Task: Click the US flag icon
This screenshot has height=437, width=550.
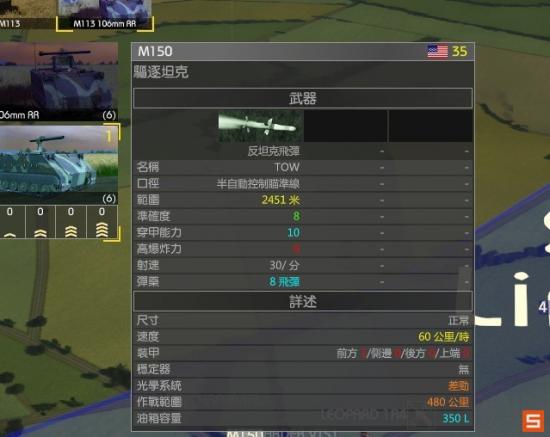Action: [437, 52]
